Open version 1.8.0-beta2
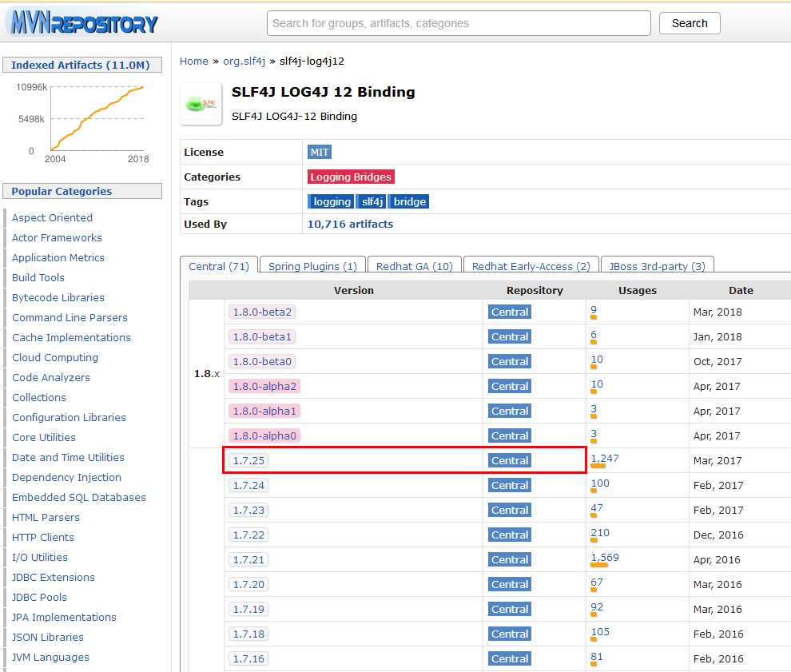791x672 pixels. pos(262,312)
